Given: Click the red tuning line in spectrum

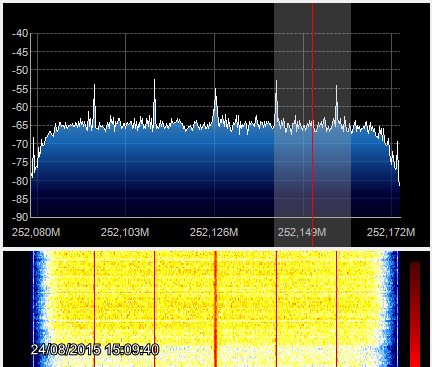Looking at the screenshot, I should click(x=312, y=125).
